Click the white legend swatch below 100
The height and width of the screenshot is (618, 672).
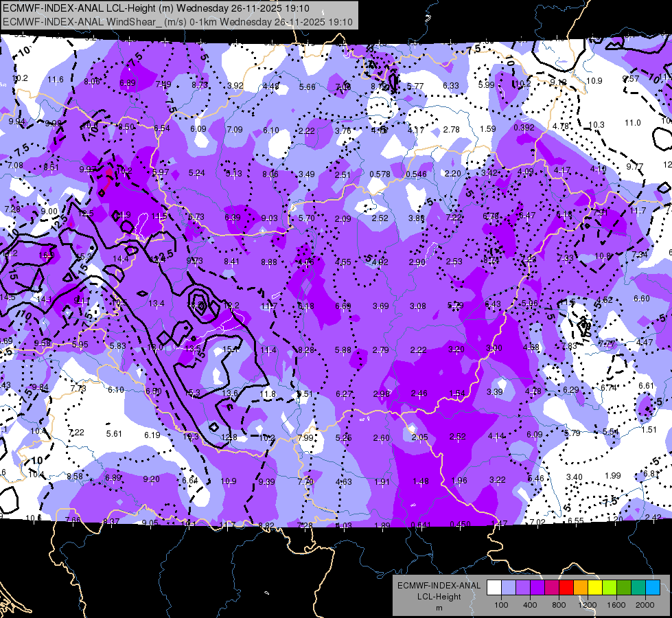(494, 588)
